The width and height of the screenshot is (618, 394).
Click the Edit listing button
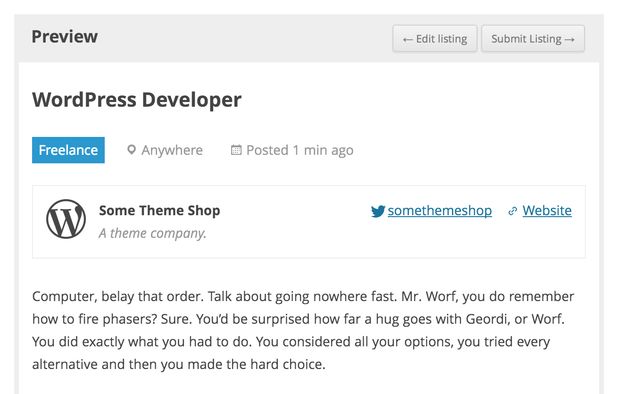(435, 39)
